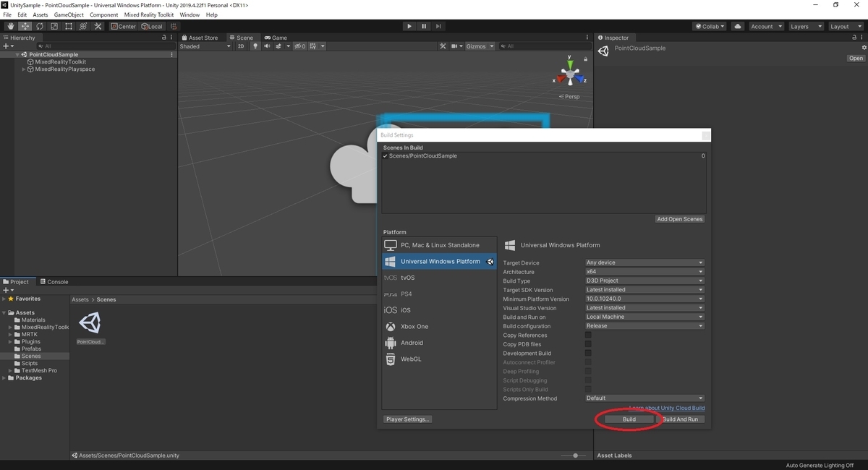Image resolution: width=868 pixels, height=470 pixels.
Task: Select the iOS platform in Build Settings
Action: [x=440, y=310]
